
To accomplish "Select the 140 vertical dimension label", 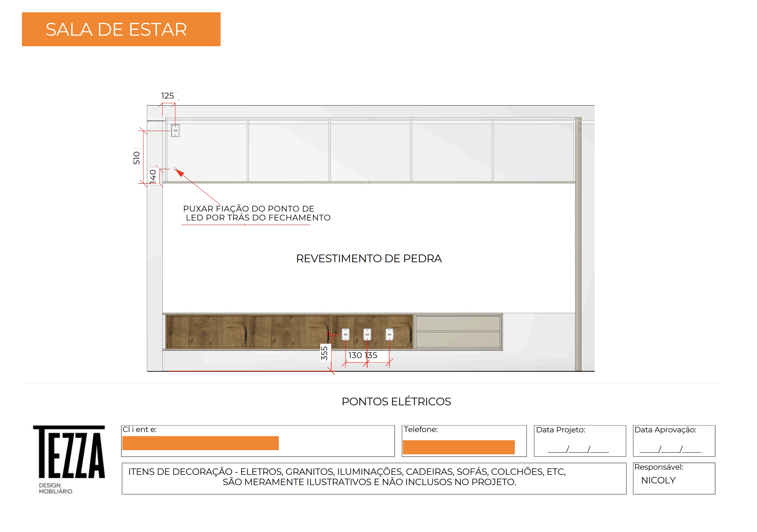I will point(153,177).
